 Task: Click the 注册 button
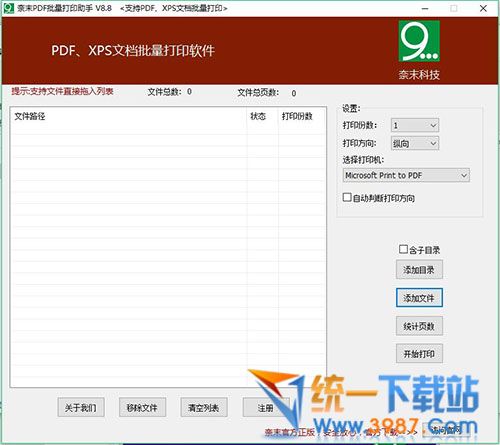click(265, 407)
